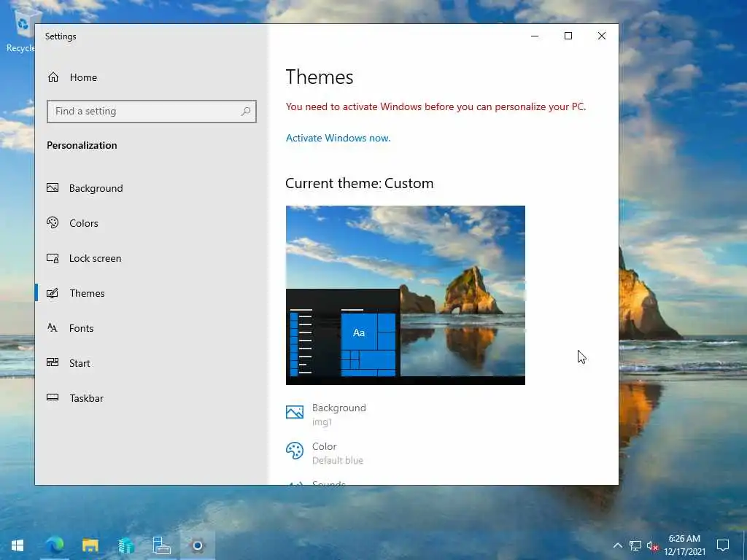This screenshot has height=560, width=747.
Task: Click the 'Default blue' color value text
Action: (338, 461)
